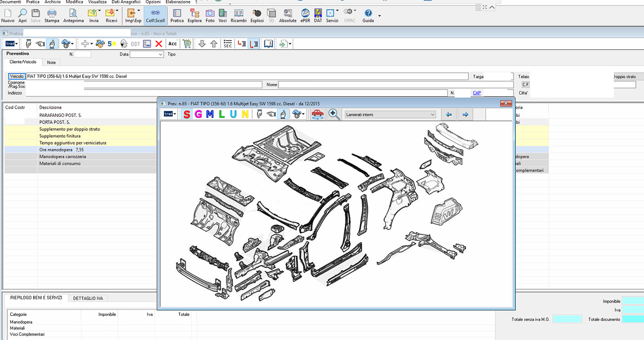This screenshot has width=644, height=340.
Task: Open the Voci toolbar icon
Action: click(223, 16)
